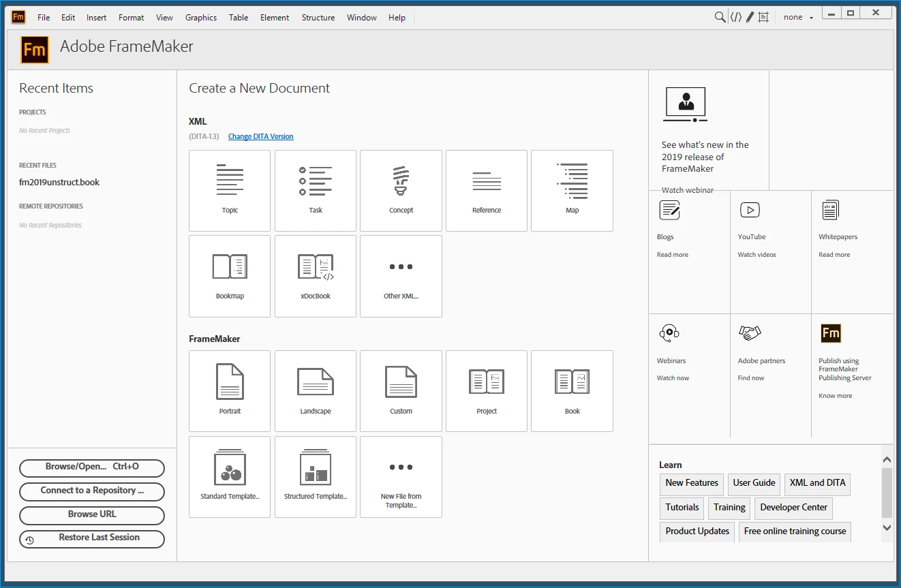Open recent file fm2019unstruct.book
Screen dimensions: 901x588
tap(59, 182)
